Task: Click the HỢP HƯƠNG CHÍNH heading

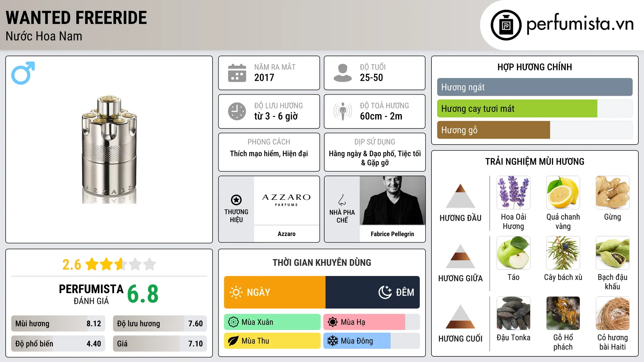Action: tap(535, 67)
